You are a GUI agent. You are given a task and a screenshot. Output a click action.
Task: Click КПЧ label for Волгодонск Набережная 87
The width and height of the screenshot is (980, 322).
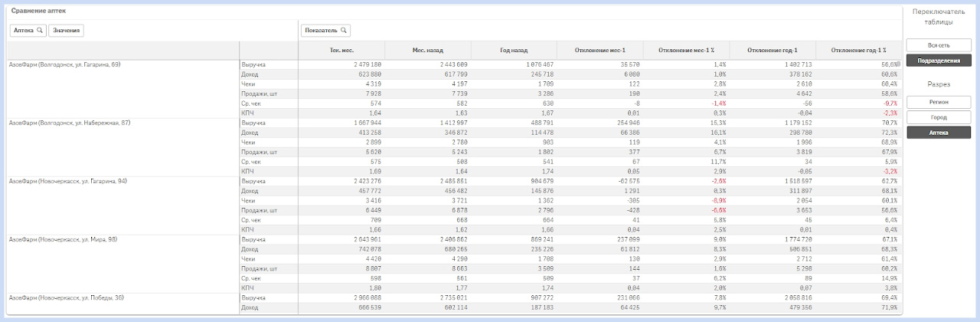(x=247, y=171)
